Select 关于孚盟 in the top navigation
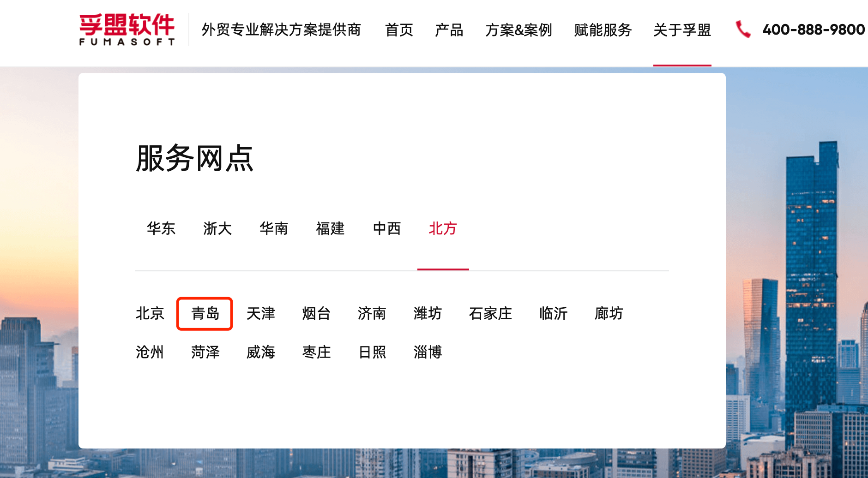Viewport: 868px width, 478px height. coord(682,30)
